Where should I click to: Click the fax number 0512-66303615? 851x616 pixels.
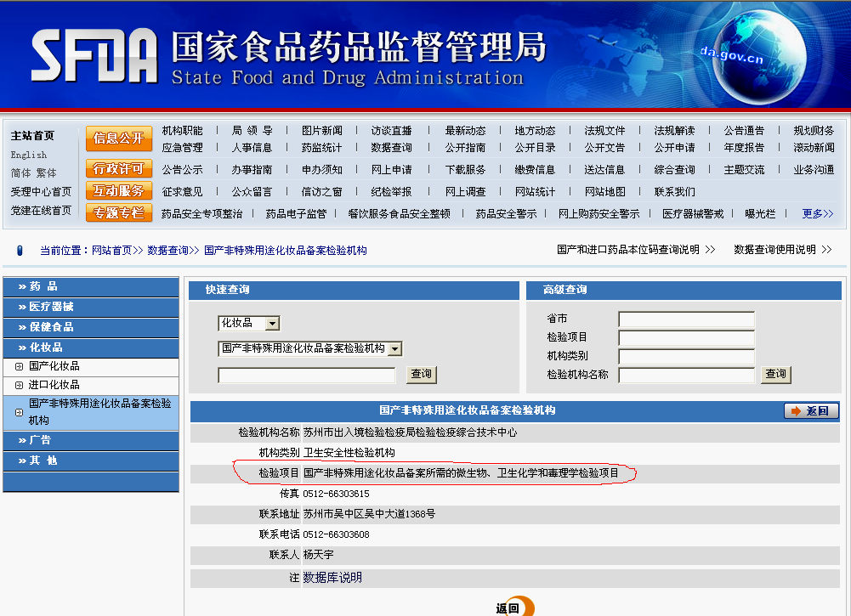click(x=336, y=494)
